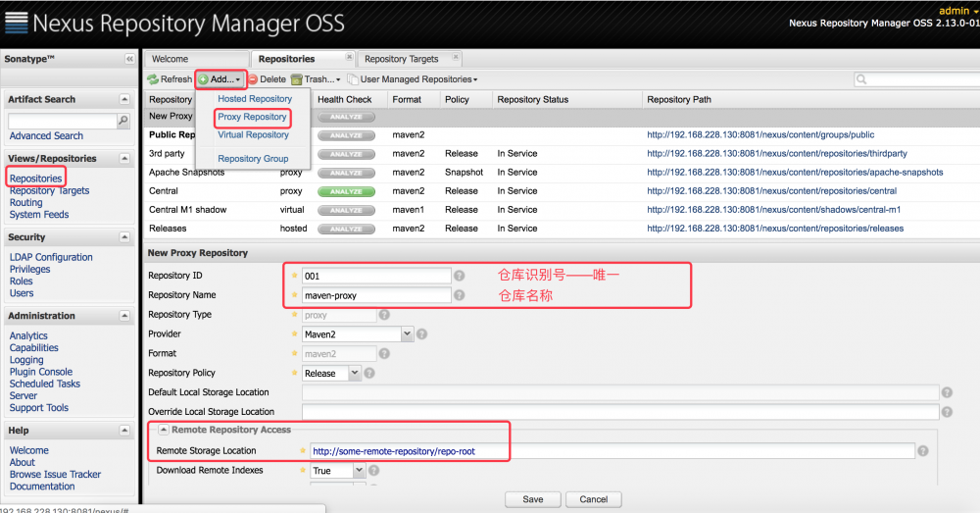Switch to the Repository Targets tab
The image size is (980, 513).
402,59
